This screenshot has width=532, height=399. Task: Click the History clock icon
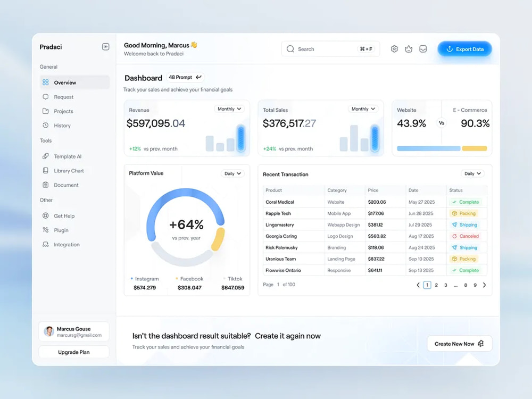click(45, 125)
